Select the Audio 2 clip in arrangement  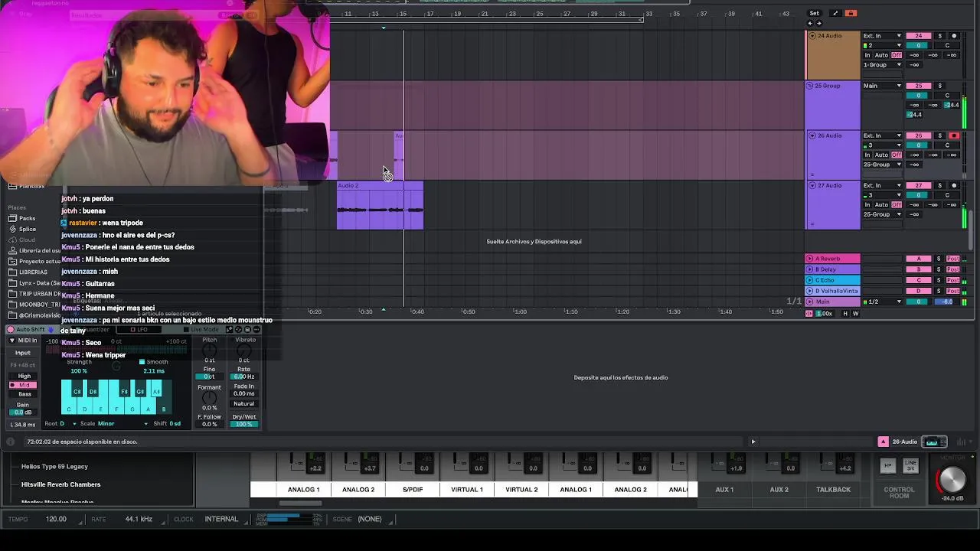[x=380, y=205]
